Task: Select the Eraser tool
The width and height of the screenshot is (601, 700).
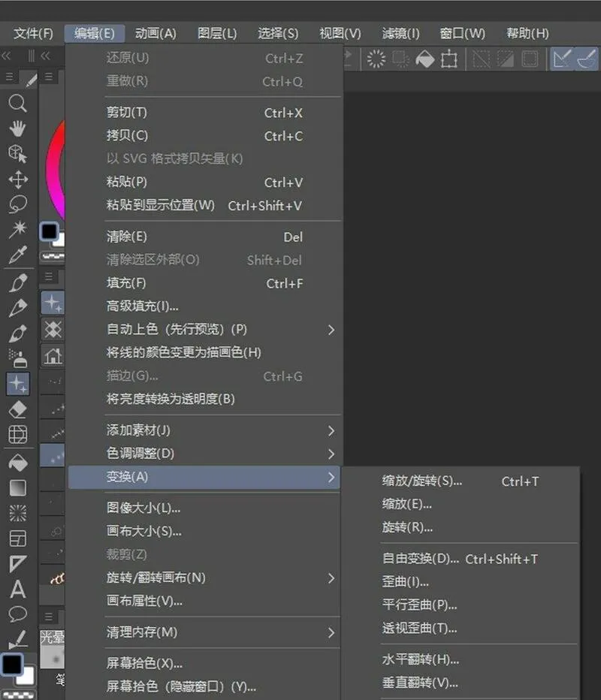Action: (x=17, y=409)
